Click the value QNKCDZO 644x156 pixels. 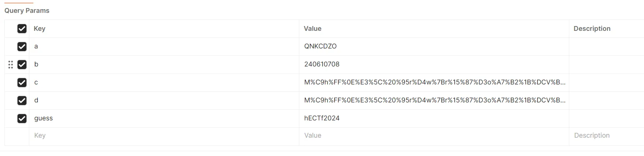[x=320, y=46]
